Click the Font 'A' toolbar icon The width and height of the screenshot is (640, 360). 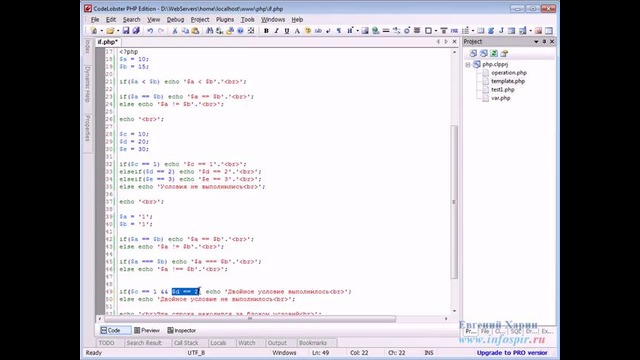click(x=297, y=31)
